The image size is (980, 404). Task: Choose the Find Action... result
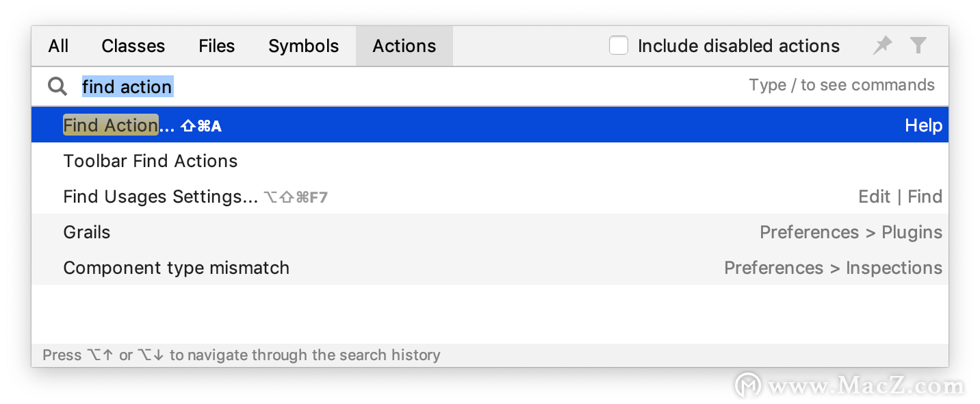490,125
